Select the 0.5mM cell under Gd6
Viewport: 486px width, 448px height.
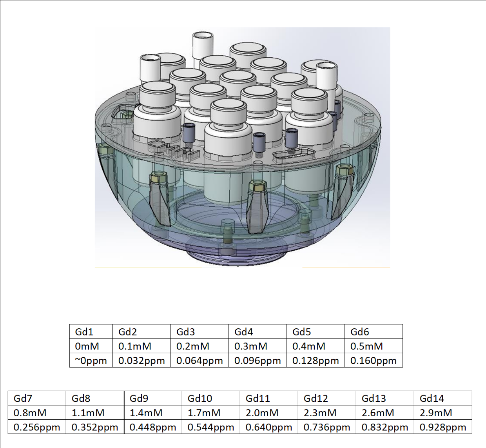[374, 346]
